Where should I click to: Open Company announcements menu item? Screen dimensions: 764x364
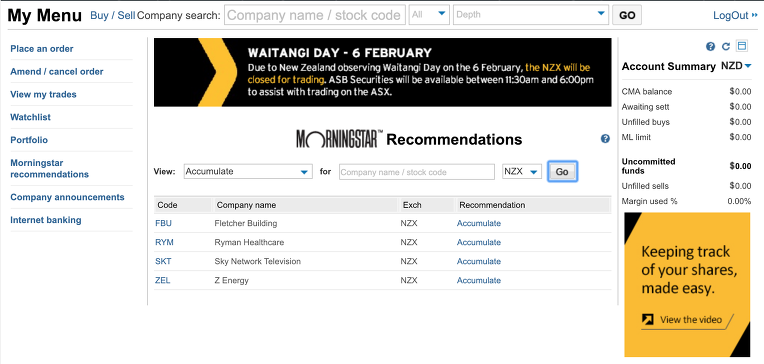click(x=67, y=197)
